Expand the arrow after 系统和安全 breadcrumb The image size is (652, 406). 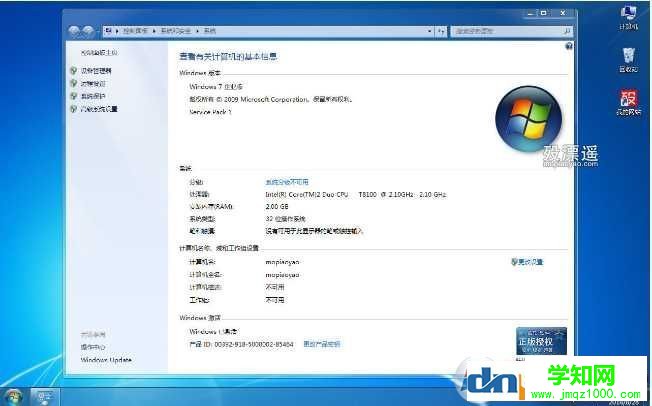(x=198, y=31)
